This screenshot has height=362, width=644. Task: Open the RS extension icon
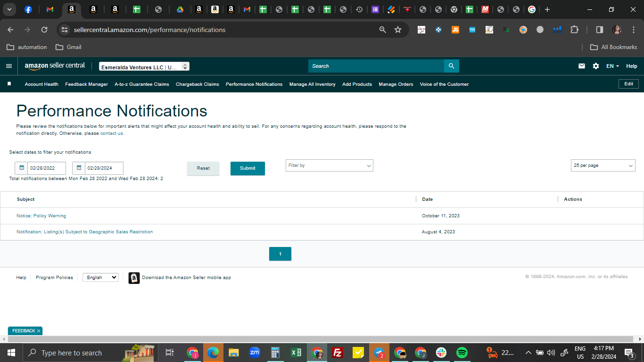pyautogui.click(x=506, y=30)
